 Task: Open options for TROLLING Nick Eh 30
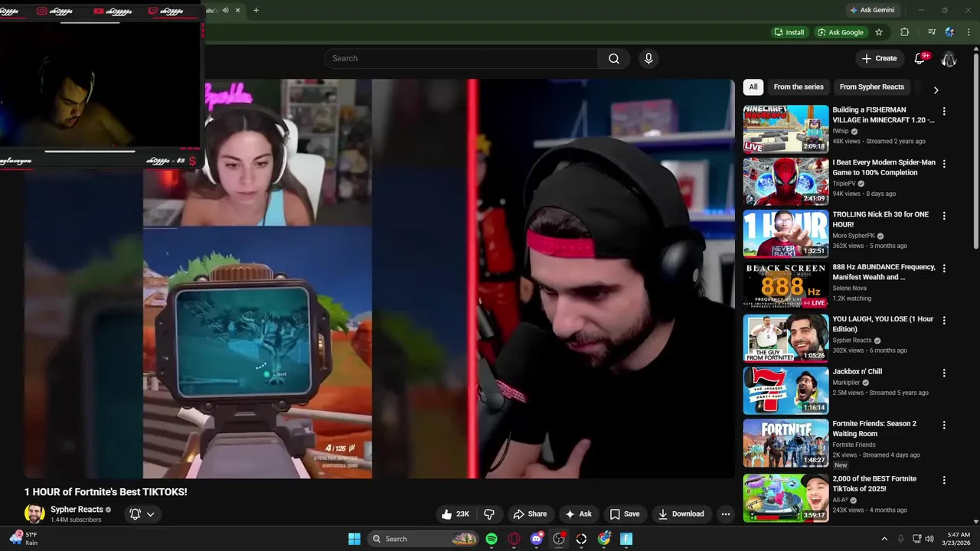tap(943, 217)
